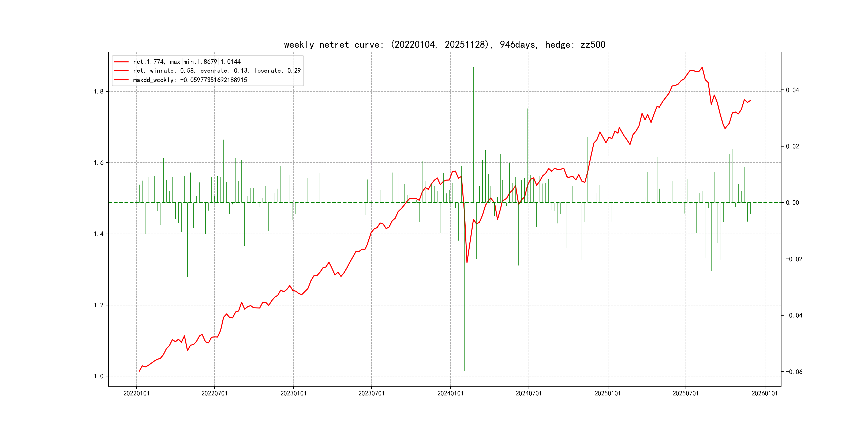Click the 20240101 x-axis date label
868x434 pixels.
(451, 393)
